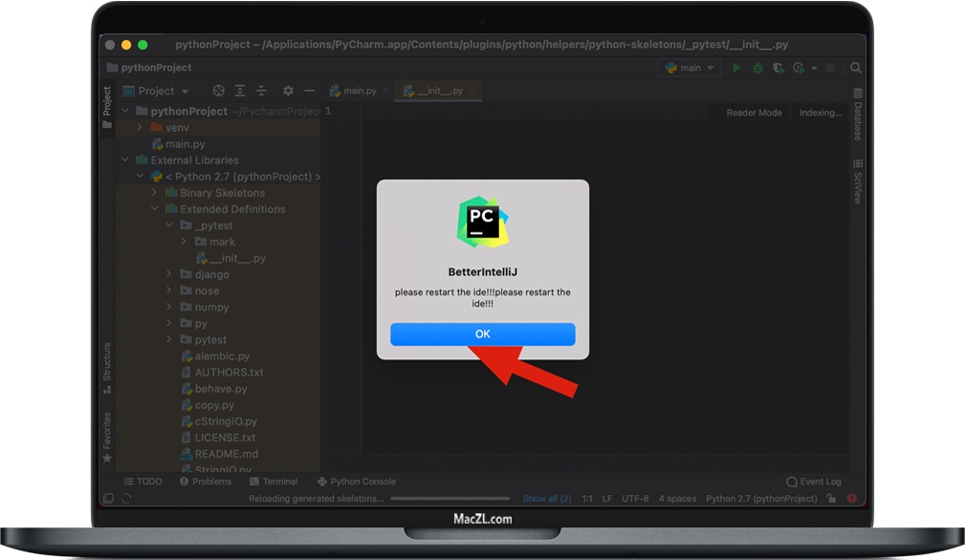This screenshot has height=560, width=965.
Task: Change UTF-8 file encoding in status bar
Action: (x=635, y=499)
